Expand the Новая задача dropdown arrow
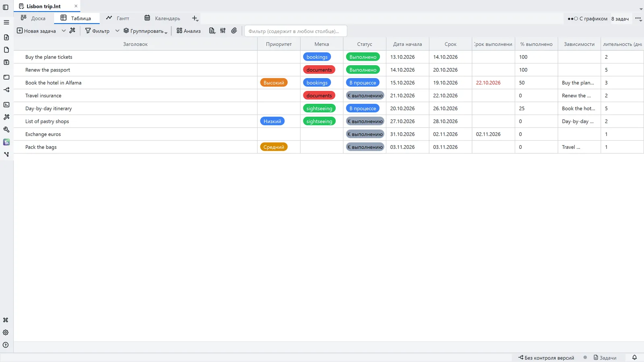644x362 pixels. (x=64, y=31)
